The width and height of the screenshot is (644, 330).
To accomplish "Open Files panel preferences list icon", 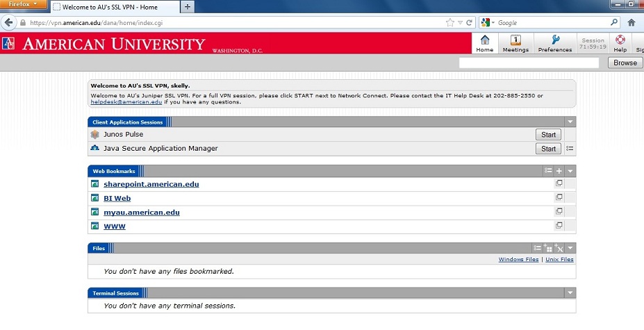I will [x=537, y=248].
